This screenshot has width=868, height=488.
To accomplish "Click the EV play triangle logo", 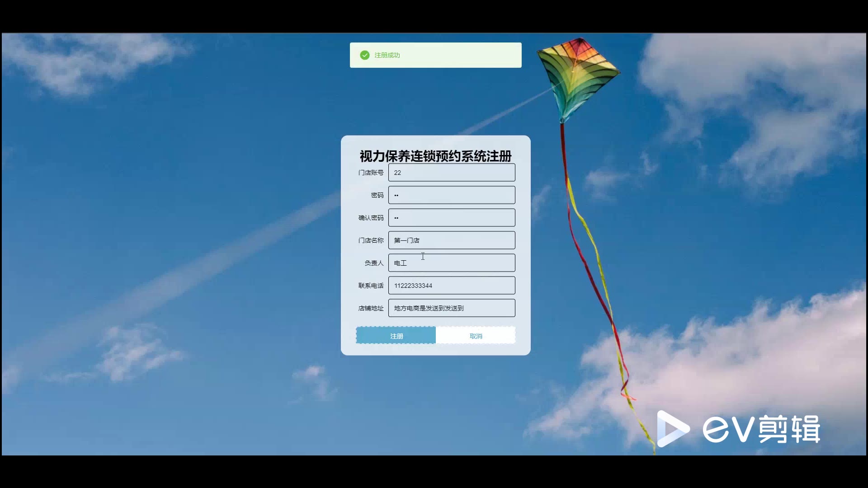I will [672, 429].
